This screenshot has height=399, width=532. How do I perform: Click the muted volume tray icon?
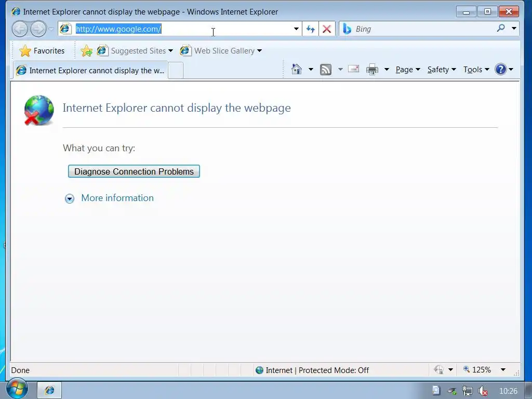pos(483,391)
